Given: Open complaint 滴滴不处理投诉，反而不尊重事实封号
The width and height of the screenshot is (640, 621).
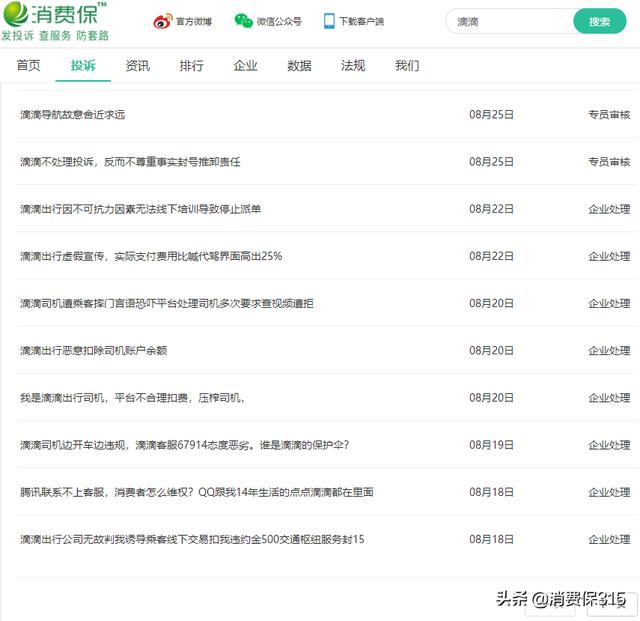Looking at the screenshot, I should pyautogui.click(x=130, y=162).
